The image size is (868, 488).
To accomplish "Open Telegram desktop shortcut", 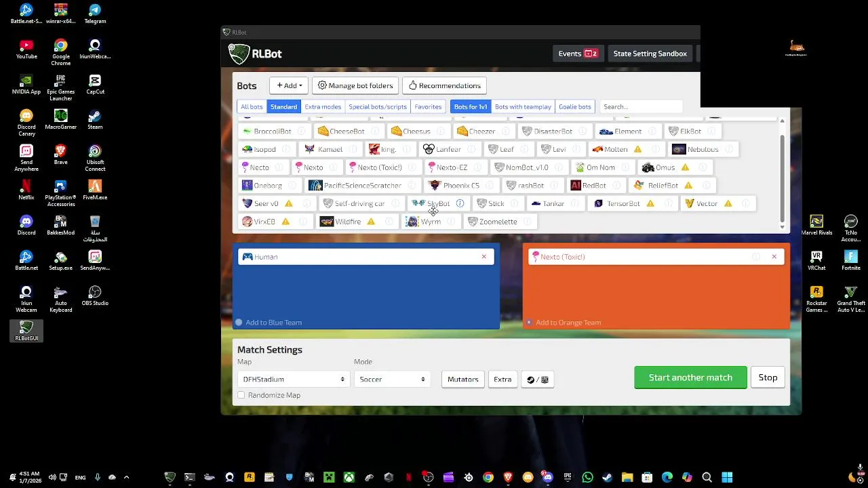I will click(x=95, y=14).
